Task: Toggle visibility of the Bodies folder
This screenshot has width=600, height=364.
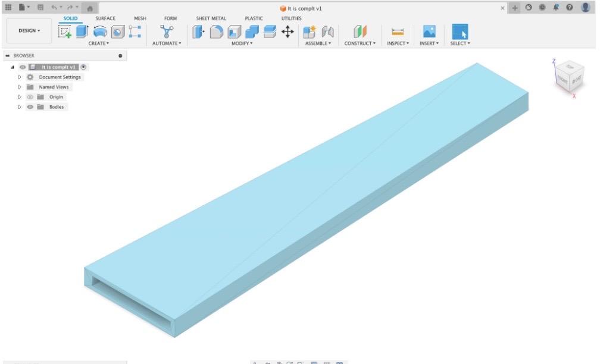Action: pos(30,106)
